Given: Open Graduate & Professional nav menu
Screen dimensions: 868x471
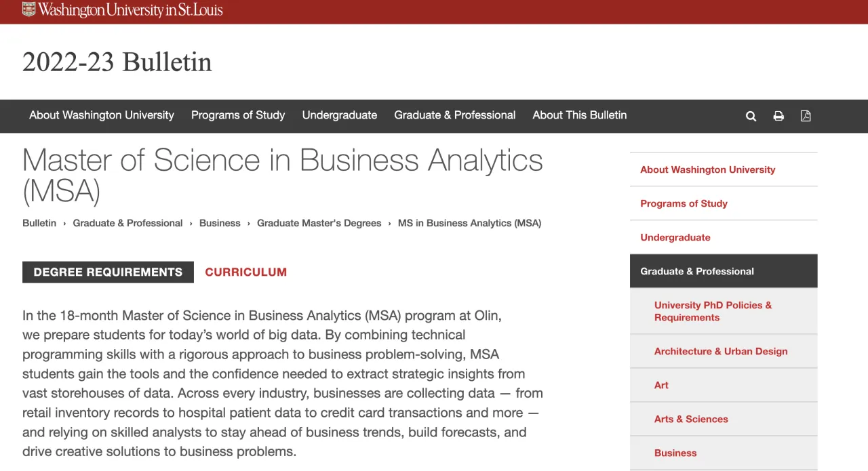Looking at the screenshot, I should pyautogui.click(x=455, y=115).
